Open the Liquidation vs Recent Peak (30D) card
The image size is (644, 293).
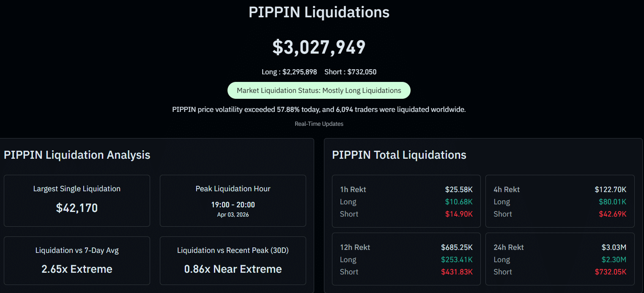(x=233, y=260)
